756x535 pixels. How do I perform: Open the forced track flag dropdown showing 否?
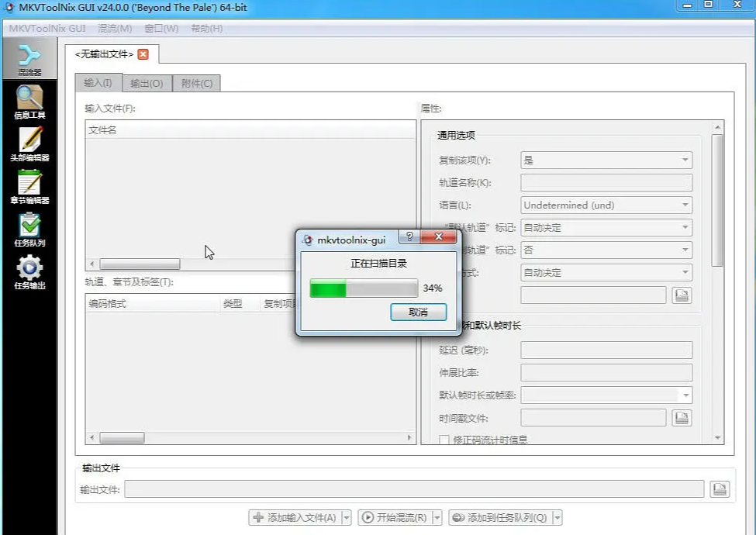(606, 250)
